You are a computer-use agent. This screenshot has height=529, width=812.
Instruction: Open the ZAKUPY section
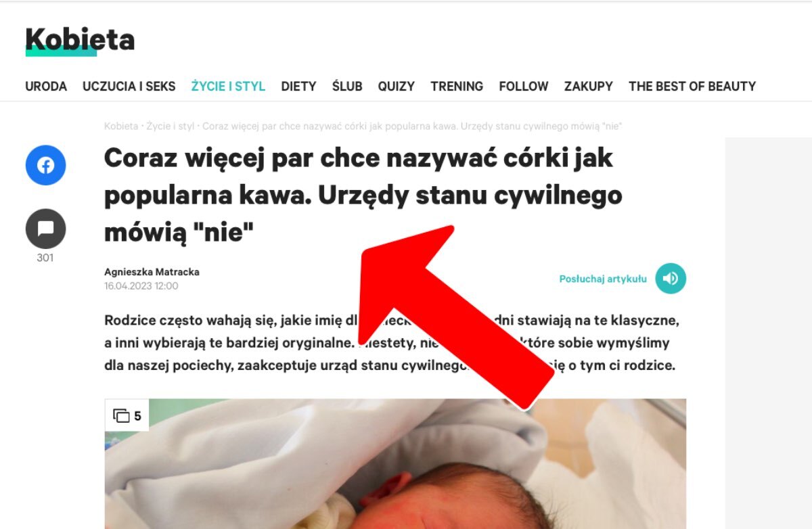pos(589,87)
